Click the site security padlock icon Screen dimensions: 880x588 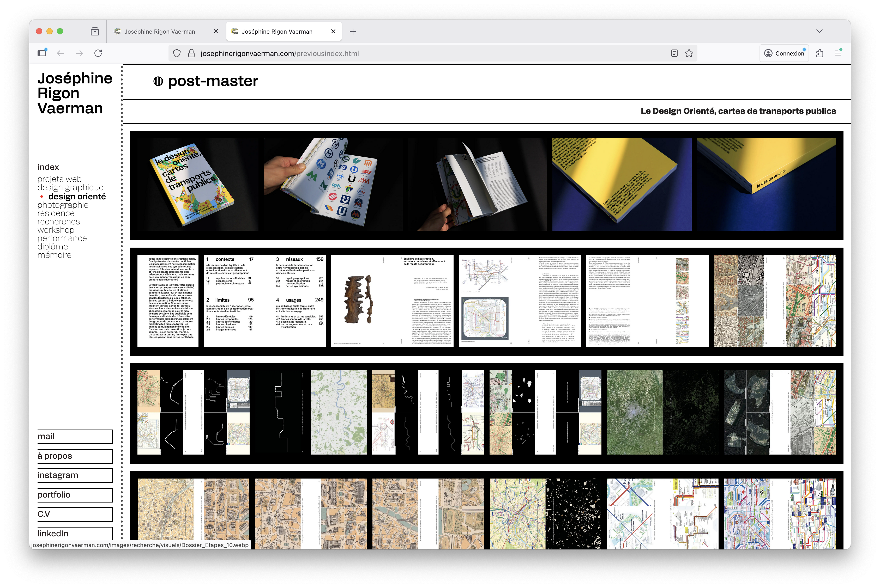pyautogui.click(x=191, y=53)
